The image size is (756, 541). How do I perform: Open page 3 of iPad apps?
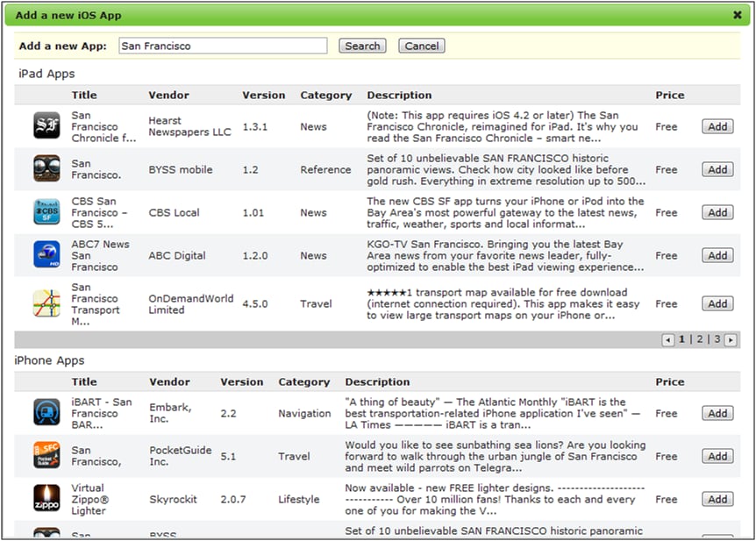point(717,339)
